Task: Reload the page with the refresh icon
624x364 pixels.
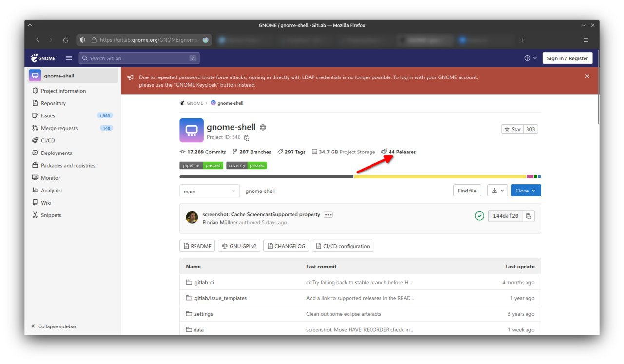Action: (65, 40)
